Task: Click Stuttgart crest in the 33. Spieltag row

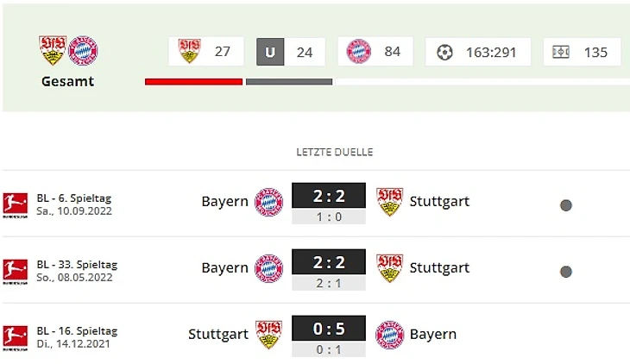Action: 390,268
